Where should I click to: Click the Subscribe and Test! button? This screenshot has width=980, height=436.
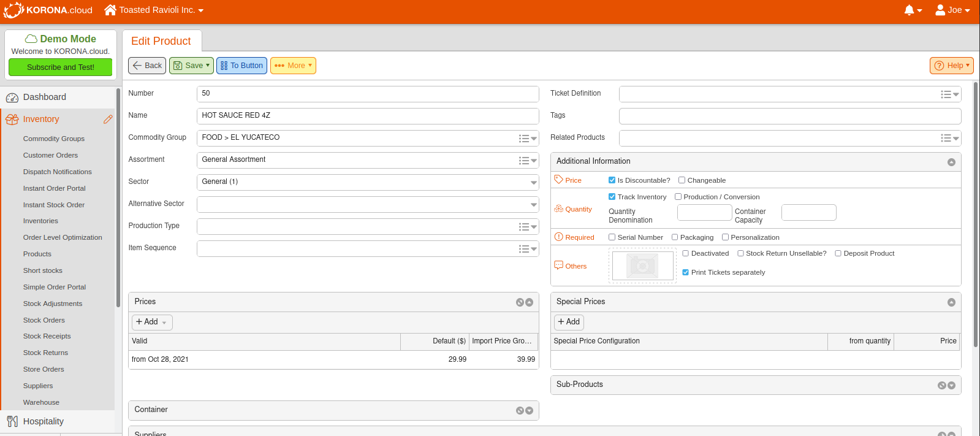[61, 67]
